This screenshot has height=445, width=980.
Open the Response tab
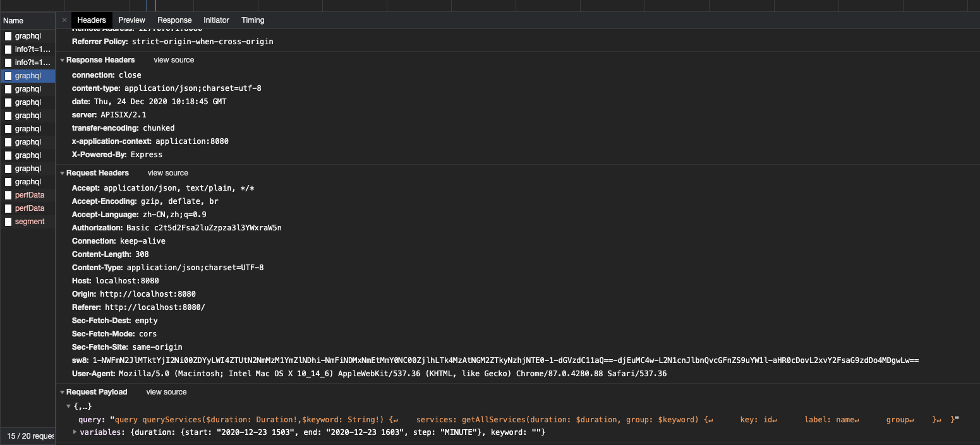pyautogui.click(x=174, y=20)
